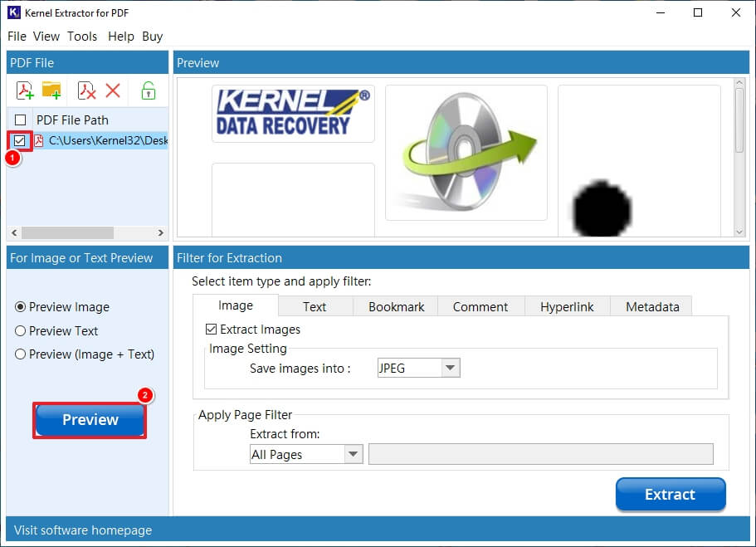Switch to the Hyperlink tab
756x547 pixels.
[567, 307]
